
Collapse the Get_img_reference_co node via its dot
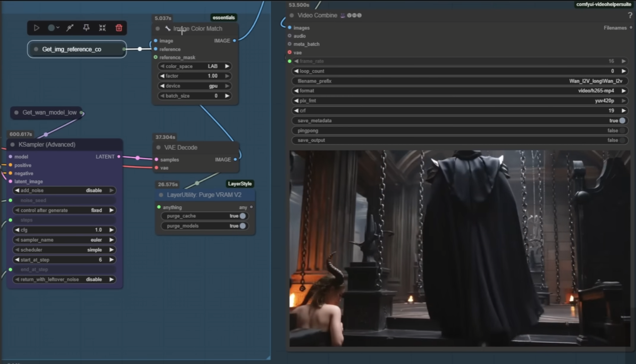[36, 49]
